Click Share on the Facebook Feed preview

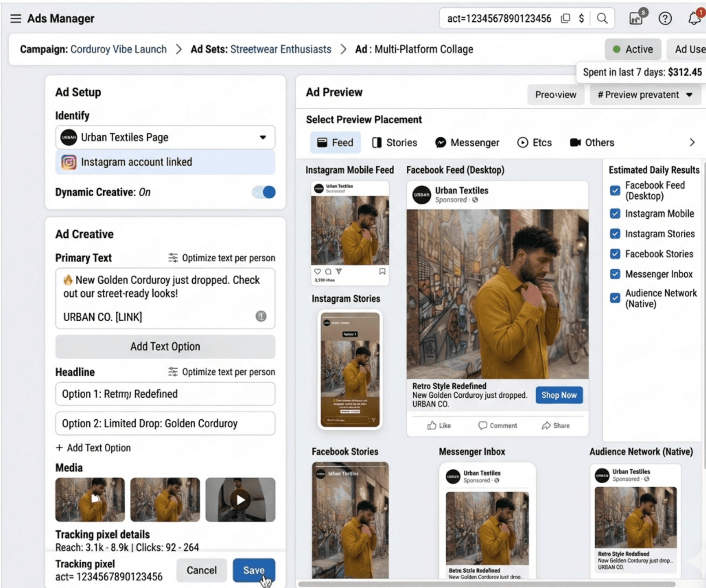pos(556,426)
